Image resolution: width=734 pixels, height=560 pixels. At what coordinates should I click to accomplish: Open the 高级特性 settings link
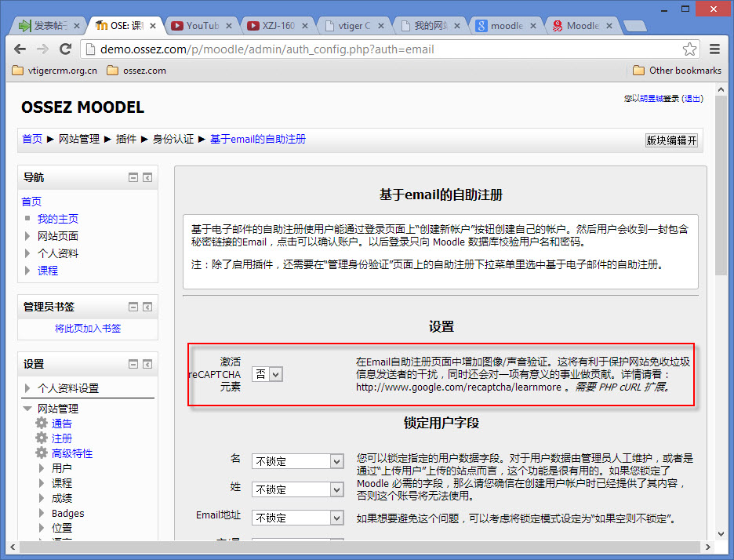coord(72,453)
